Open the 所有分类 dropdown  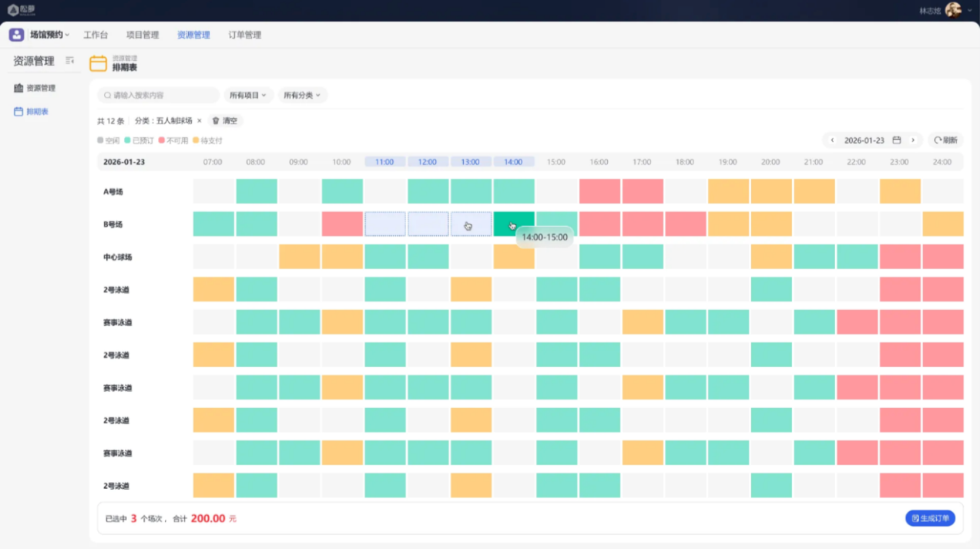click(302, 96)
